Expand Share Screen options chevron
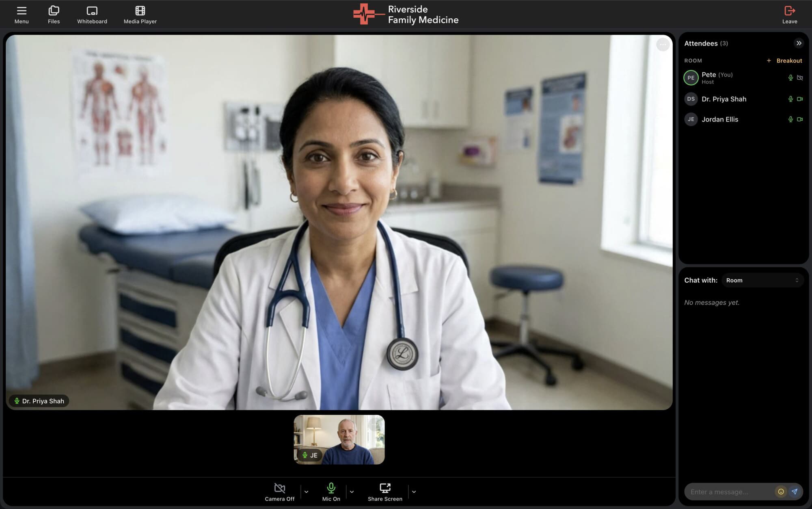Viewport: 812px width, 509px height. (x=414, y=492)
